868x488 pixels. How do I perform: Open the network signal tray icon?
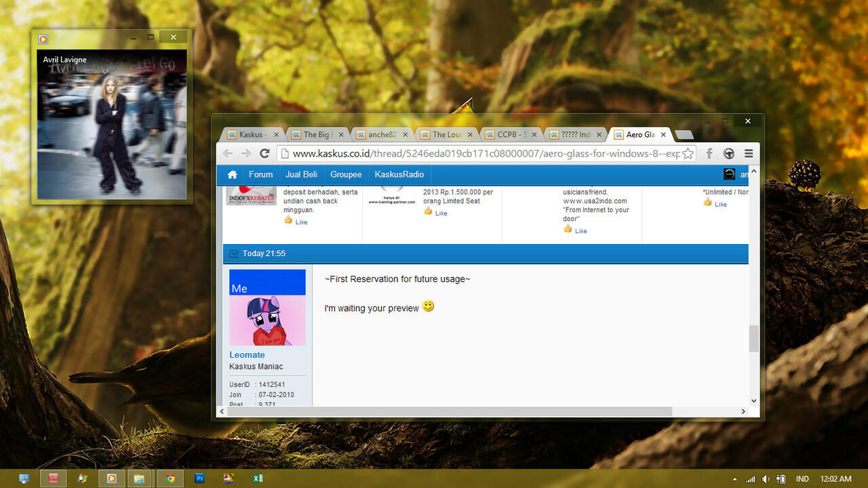tap(751, 479)
